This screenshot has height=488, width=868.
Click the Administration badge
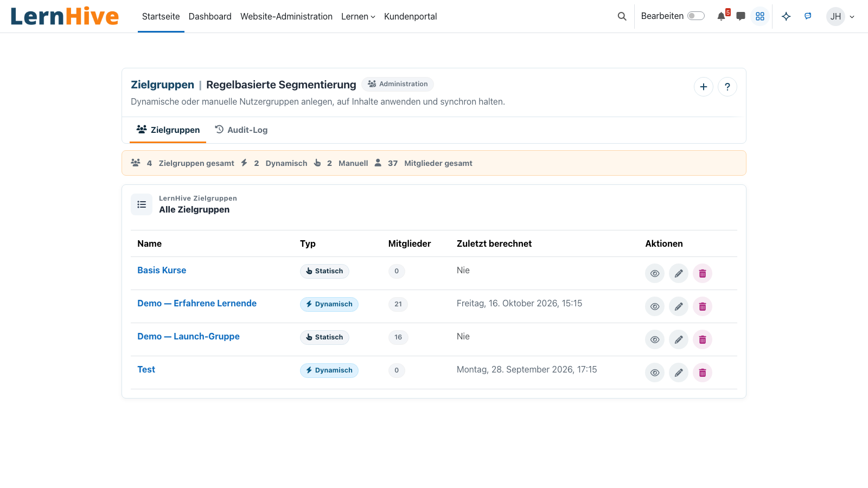398,84
